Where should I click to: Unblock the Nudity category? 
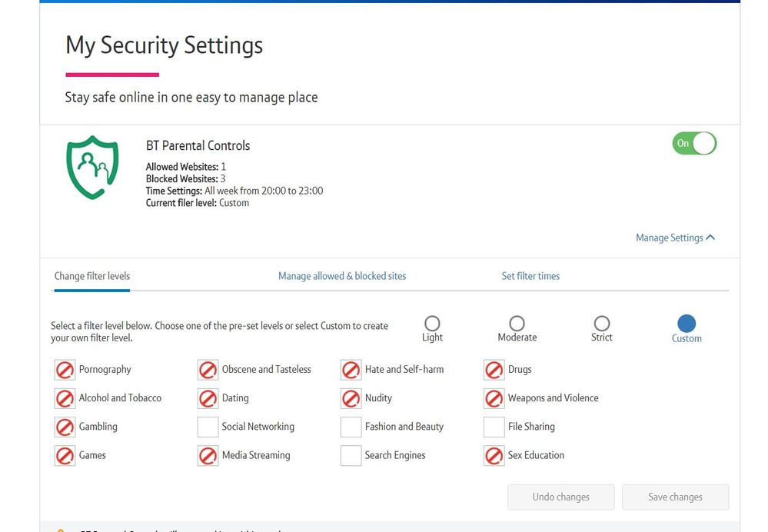pyautogui.click(x=351, y=398)
